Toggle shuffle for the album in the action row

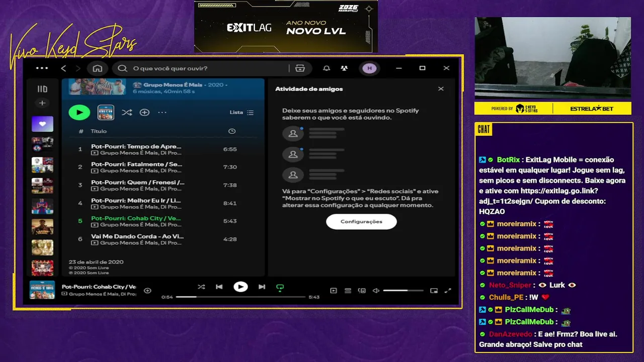pos(127,112)
